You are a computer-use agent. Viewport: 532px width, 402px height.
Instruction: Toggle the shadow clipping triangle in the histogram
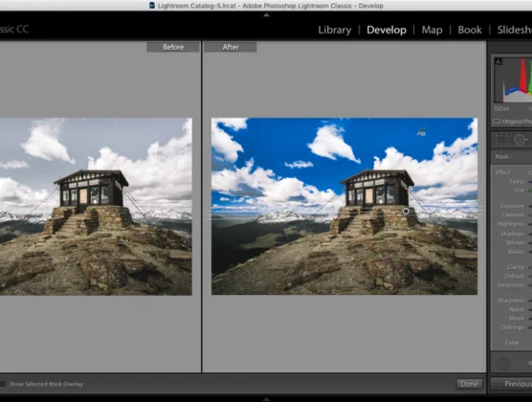(499, 61)
